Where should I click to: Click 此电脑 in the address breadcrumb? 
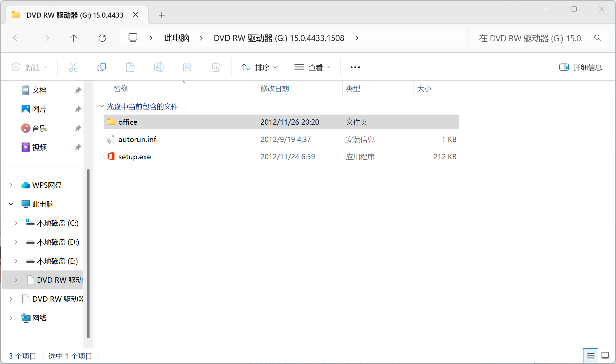(x=176, y=38)
